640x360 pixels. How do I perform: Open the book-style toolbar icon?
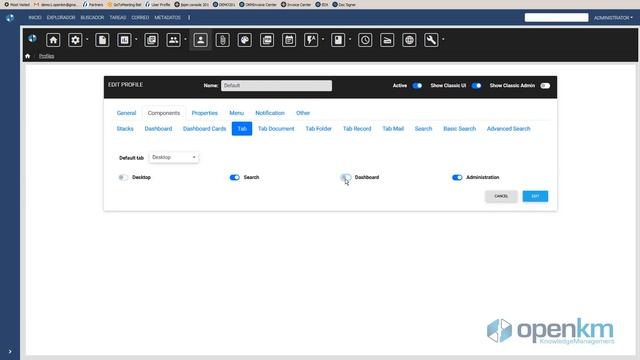[x=338, y=40]
